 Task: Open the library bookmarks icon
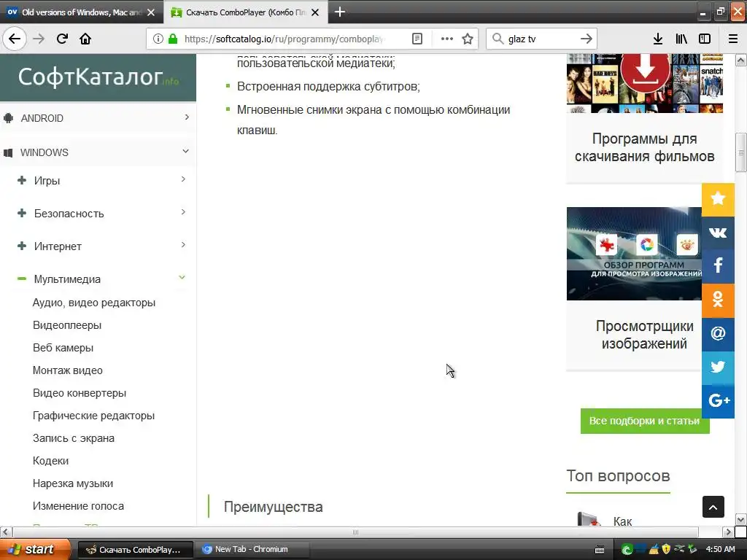point(681,39)
